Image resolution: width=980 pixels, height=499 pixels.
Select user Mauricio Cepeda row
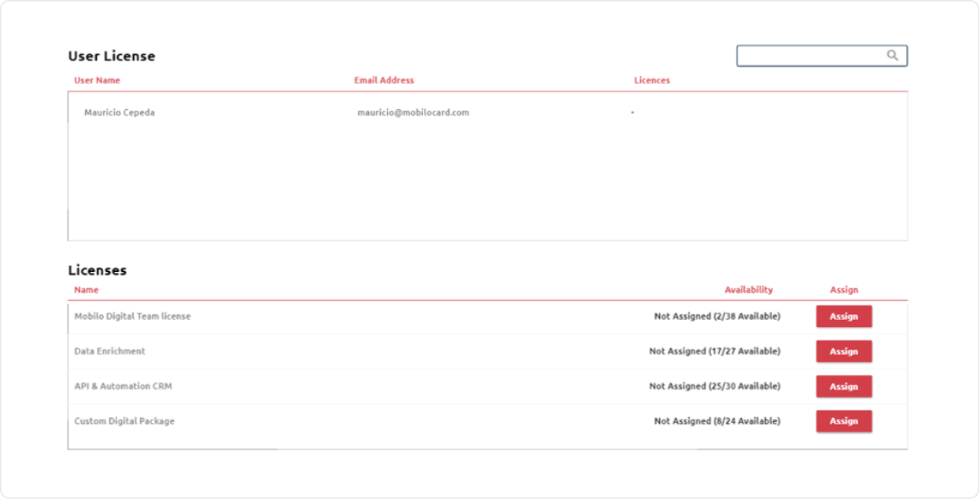(120, 112)
